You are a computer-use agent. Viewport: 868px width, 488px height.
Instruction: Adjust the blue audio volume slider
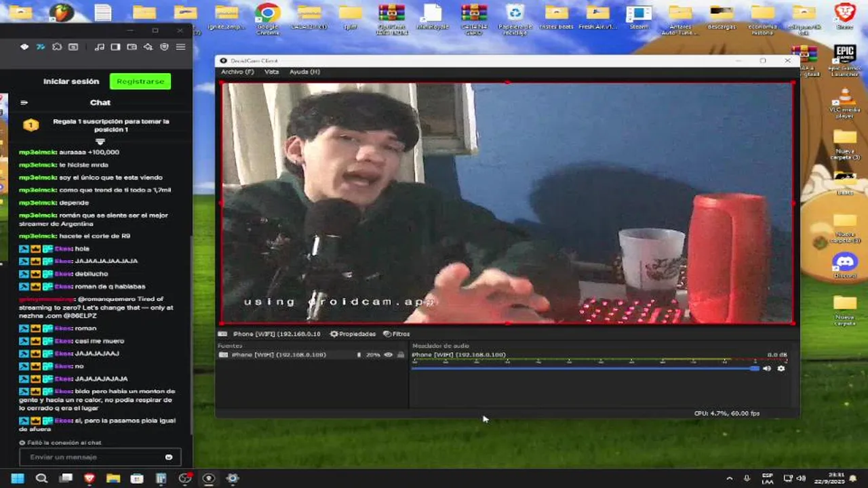(x=585, y=368)
